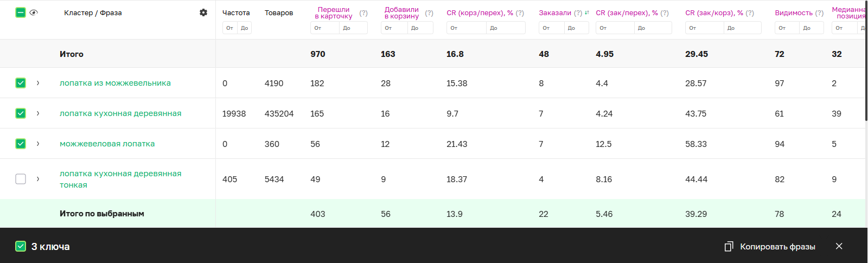Image resolution: width=868 pixels, height=263 pixels.
Task: Click the sort icon next to Заказали
Action: (x=587, y=12)
